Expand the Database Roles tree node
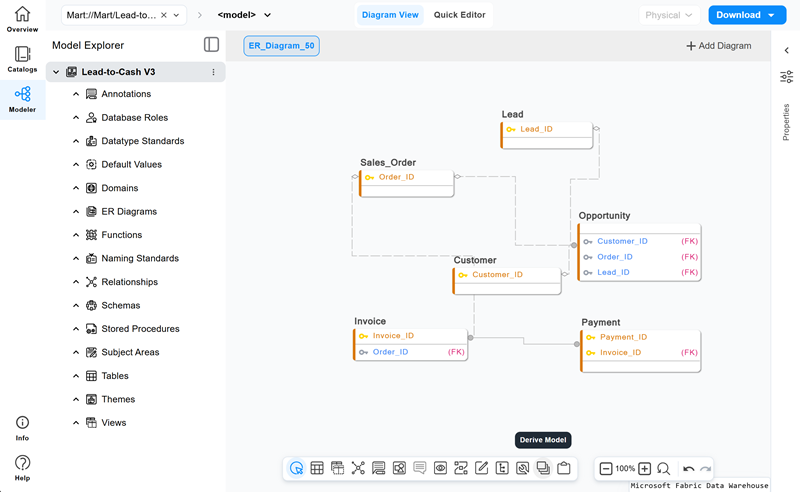Viewport: 800px width, 492px height. click(76, 117)
